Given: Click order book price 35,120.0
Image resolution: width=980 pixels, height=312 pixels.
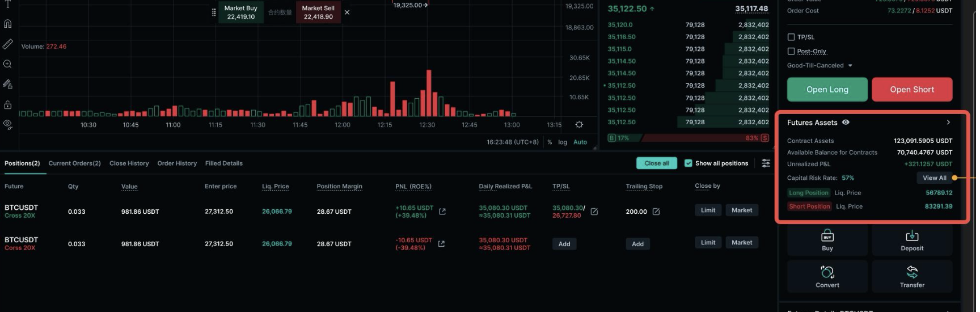Looking at the screenshot, I should 620,25.
